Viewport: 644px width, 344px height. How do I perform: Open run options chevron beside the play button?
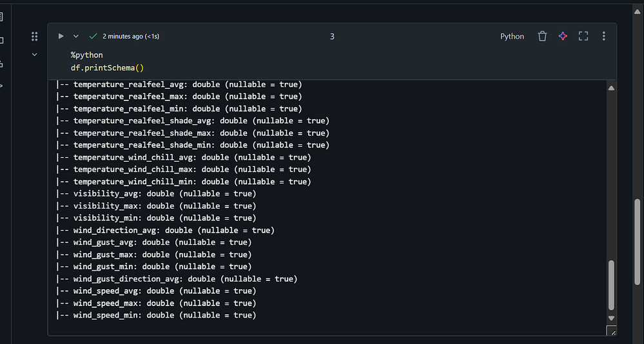click(75, 37)
